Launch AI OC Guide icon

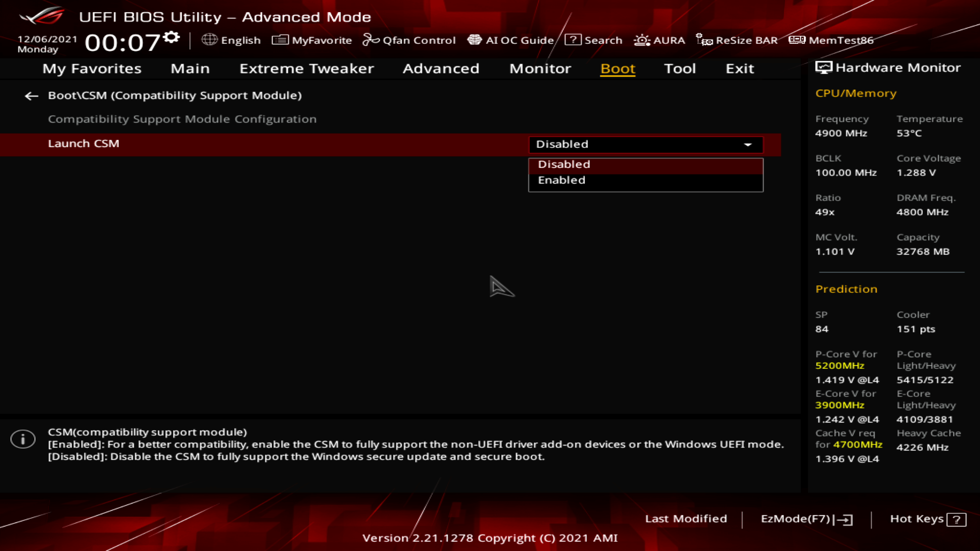tap(474, 40)
